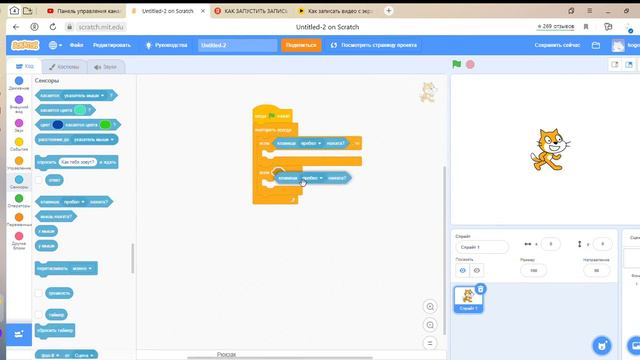Open the Looks (Внешний вид) block category
This screenshot has height=360, width=640.
point(19,104)
